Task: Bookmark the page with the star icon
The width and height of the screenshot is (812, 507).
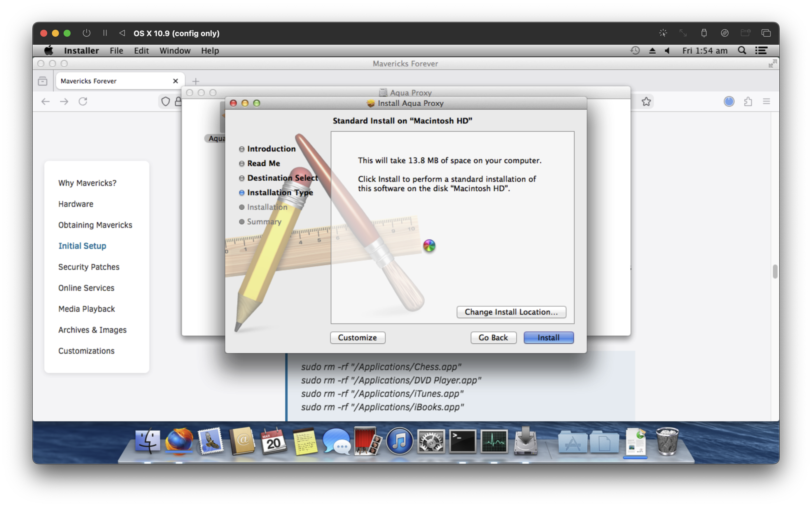Action: tap(647, 101)
